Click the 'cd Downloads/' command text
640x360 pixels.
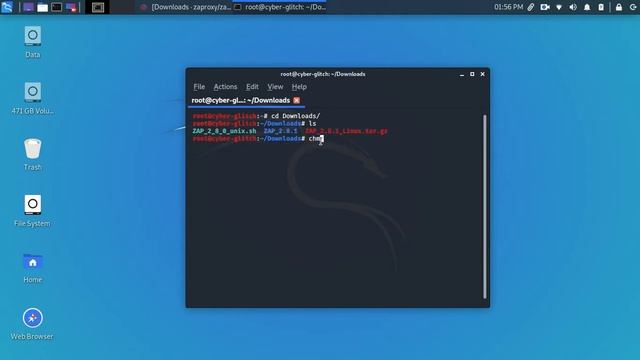[x=296, y=116]
